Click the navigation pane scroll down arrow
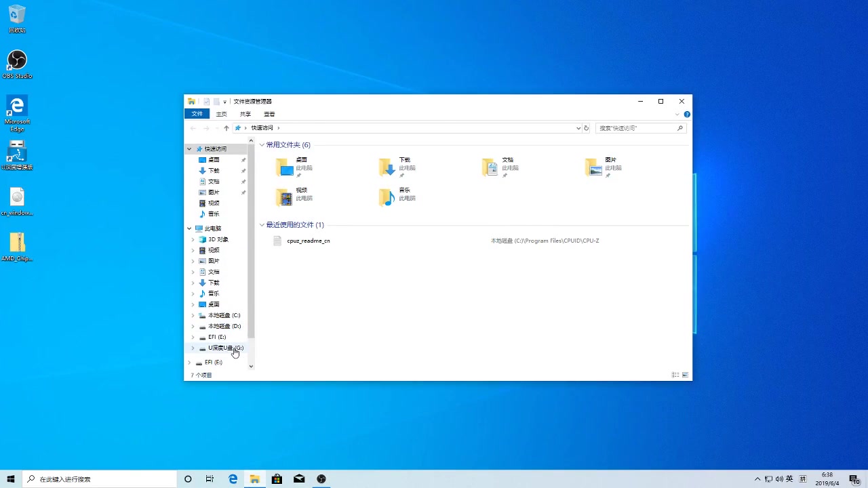Image resolution: width=868 pixels, height=488 pixels. click(x=251, y=366)
